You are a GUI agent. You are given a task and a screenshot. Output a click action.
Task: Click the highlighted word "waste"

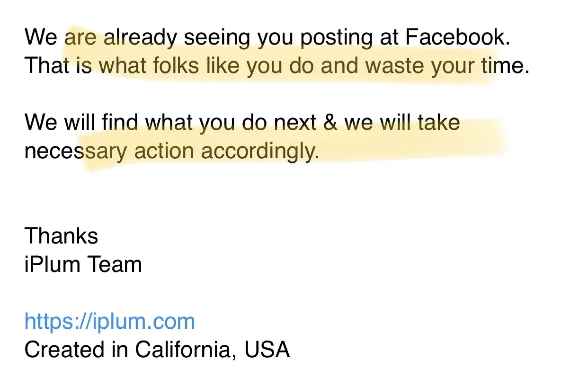click(x=395, y=66)
